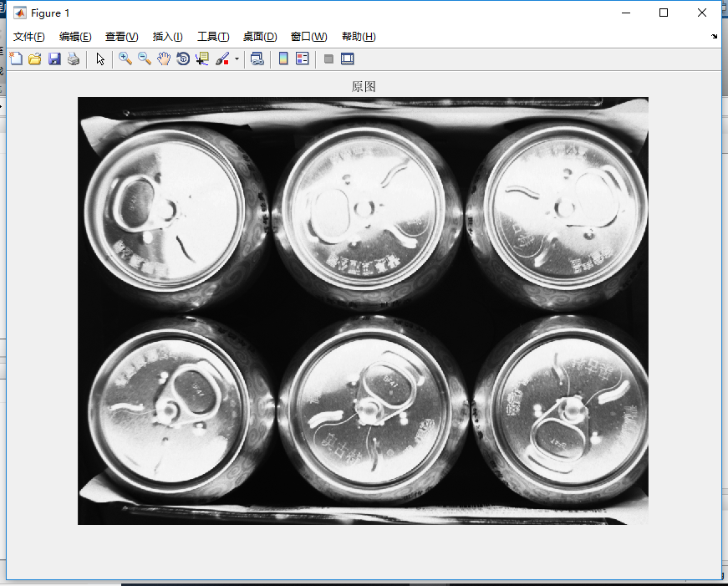The width and height of the screenshot is (728, 586).
Task: Click the Hide Plot Tools icon
Action: tap(328, 59)
